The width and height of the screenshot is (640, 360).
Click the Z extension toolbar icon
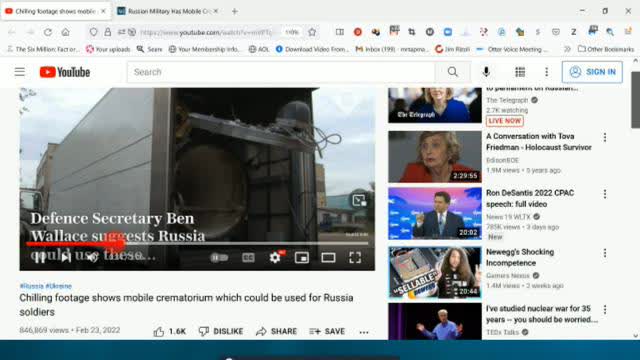pos(573,32)
